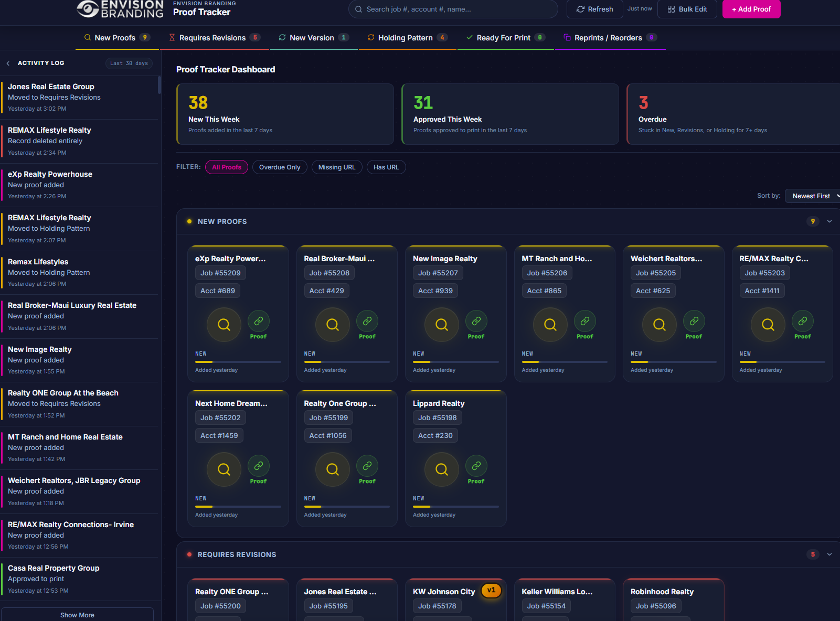Click the Refresh button
The height and width of the screenshot is (621, 840).
(595, 9)
